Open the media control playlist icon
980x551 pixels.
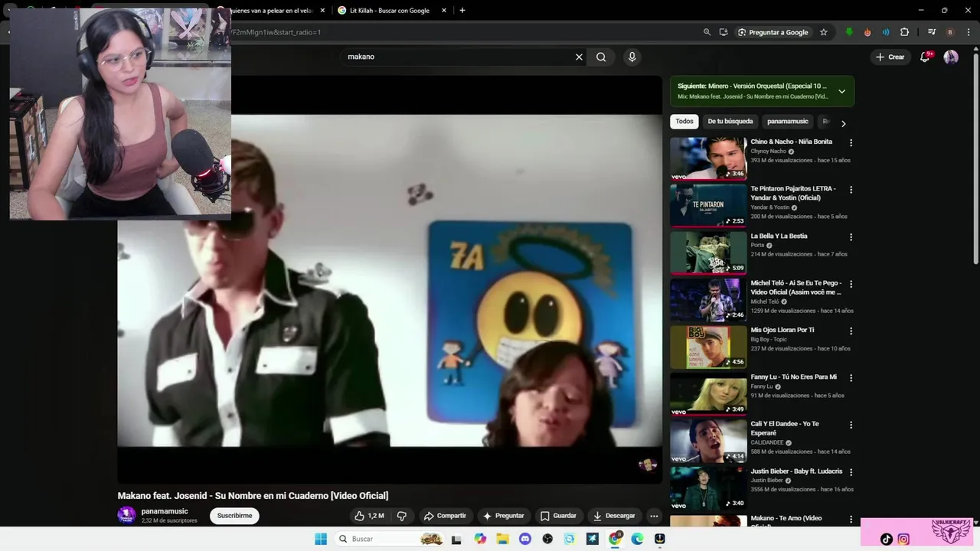(932, 32)
